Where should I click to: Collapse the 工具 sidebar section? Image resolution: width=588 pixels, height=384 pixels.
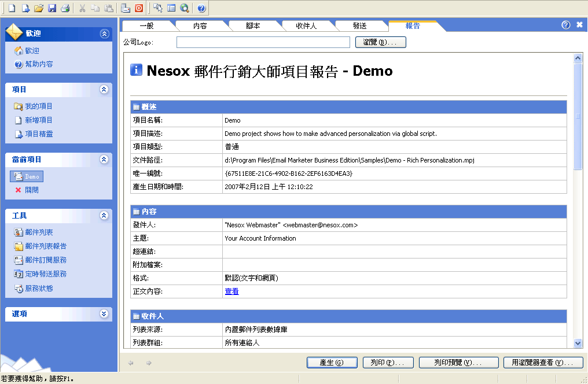104,216
